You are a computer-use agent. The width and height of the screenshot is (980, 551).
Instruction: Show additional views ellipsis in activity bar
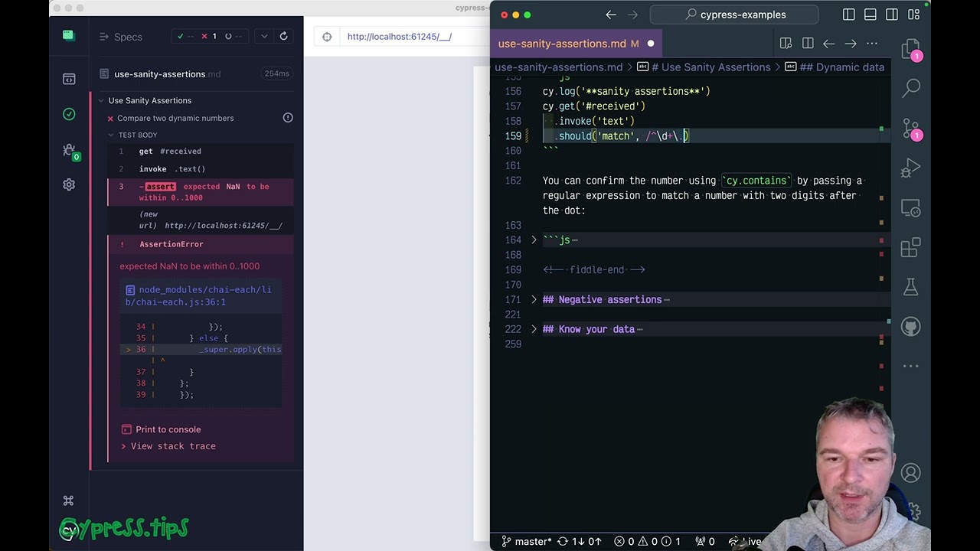pyautogui.click(x=911, y=366)
